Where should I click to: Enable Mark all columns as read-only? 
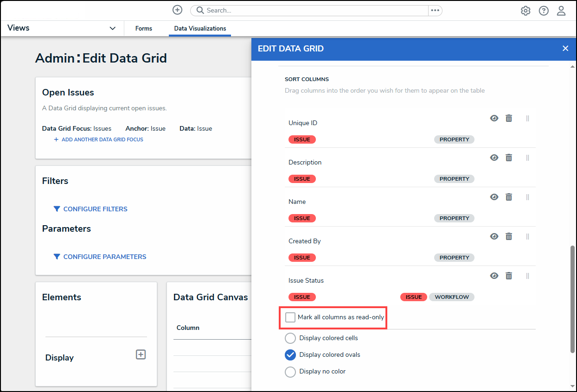[x=290, y=317]
